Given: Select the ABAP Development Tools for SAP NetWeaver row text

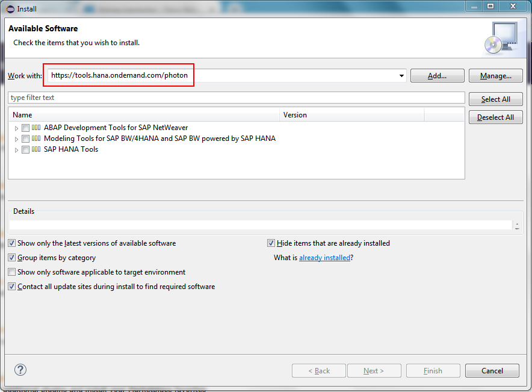Looking at the screenshot, I should [x=116, y=128].
